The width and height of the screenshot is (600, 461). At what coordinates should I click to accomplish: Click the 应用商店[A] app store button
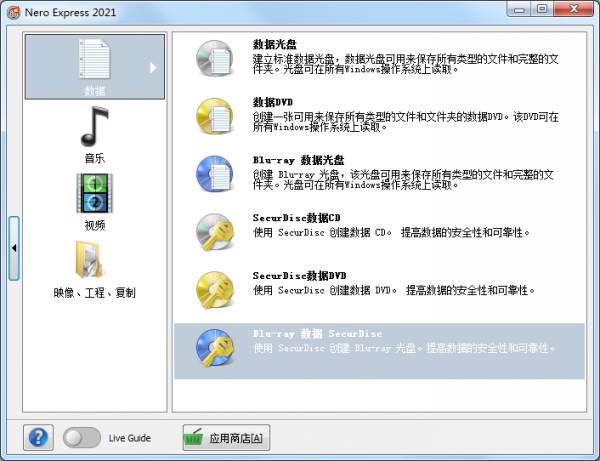coord(225,437)
